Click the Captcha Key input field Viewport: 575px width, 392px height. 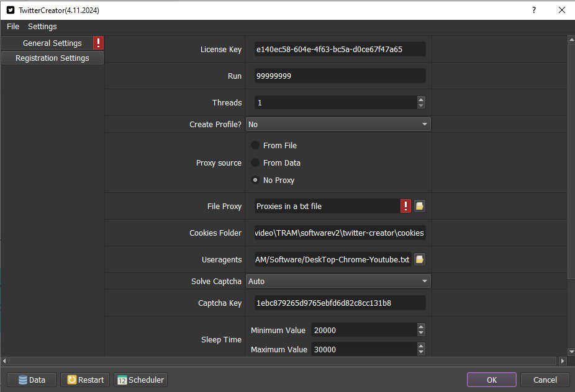pos(340,303)
